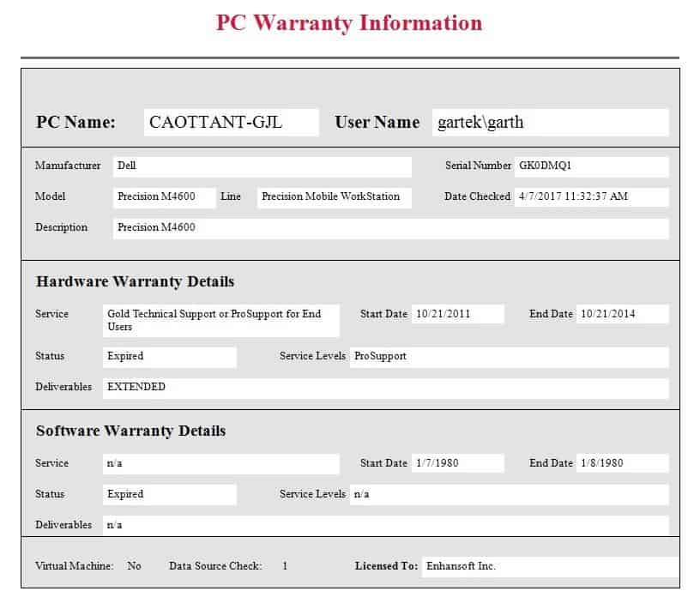This screenshot has width=700, height=597.
Task: Click the Date Checked label
Action: coord(477,196)
